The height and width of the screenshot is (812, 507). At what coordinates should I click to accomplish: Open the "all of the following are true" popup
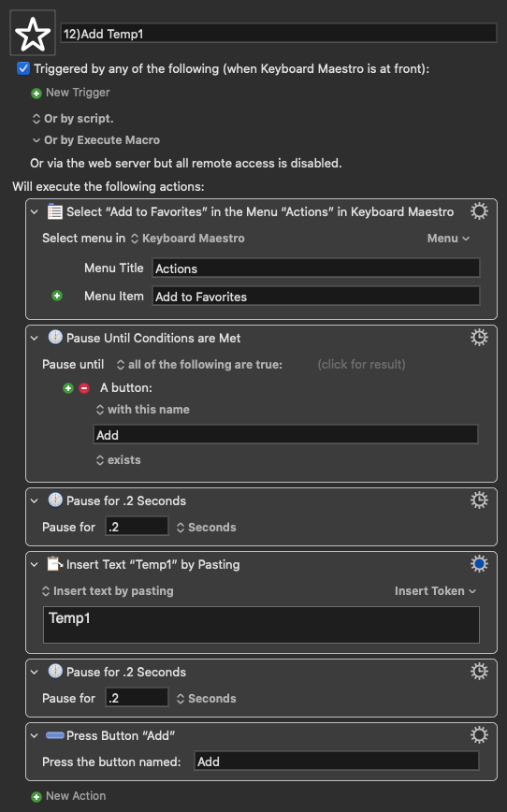(x=199, y=365)
